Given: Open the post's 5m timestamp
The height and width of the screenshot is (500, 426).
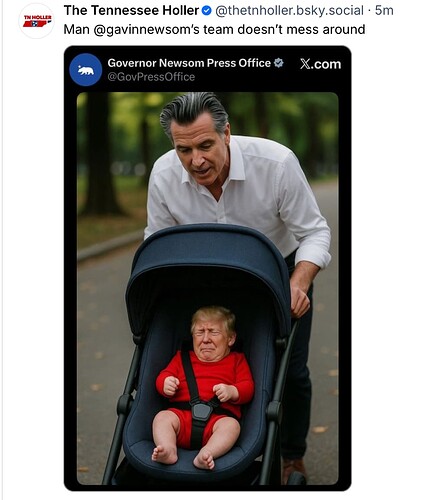Looking at the screenshot, I should pos(384,11).
